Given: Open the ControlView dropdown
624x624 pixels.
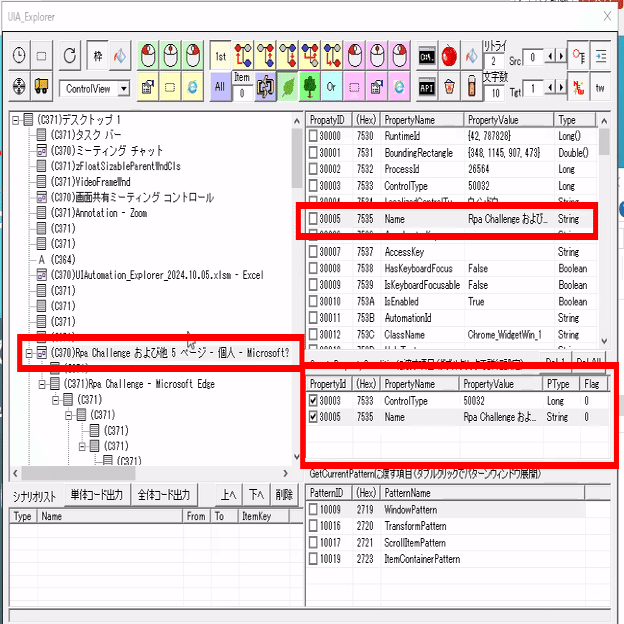Looking at the screenshot, I should pos(124,88).
